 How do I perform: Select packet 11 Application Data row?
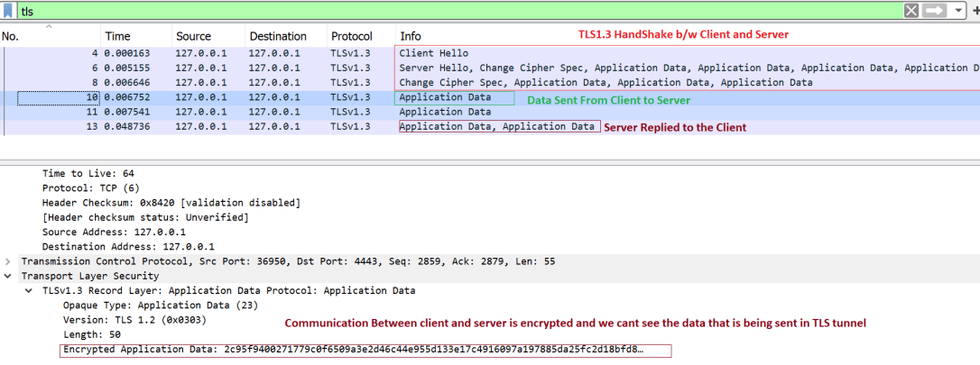[490, 113]
